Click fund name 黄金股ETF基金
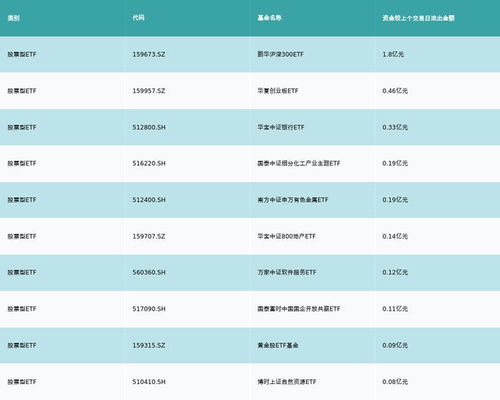This screenshot has width=500, height=400. tap(278, 345)
